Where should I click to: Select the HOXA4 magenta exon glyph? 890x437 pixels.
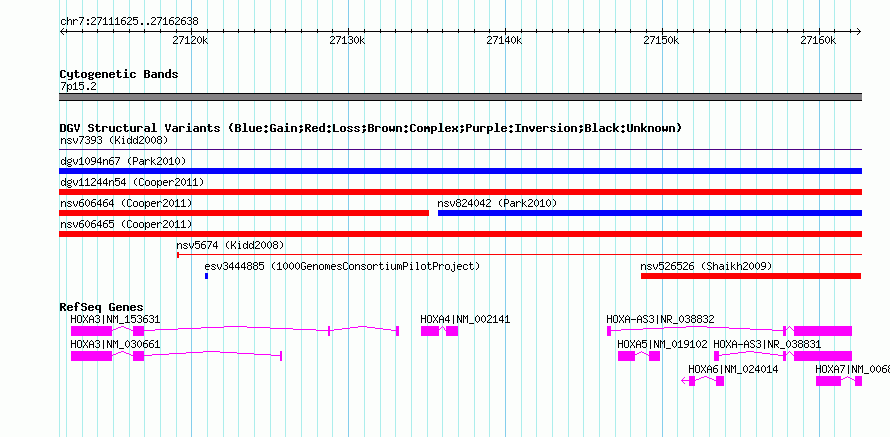439,331
